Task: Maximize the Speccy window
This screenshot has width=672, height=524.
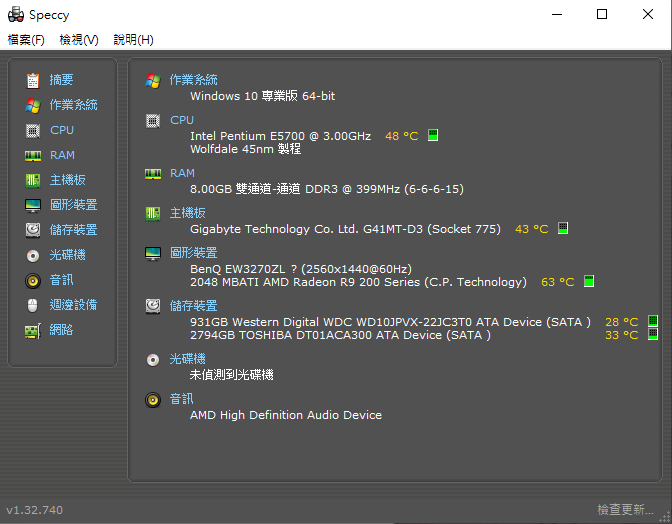Action: click(x=602, y=14)
